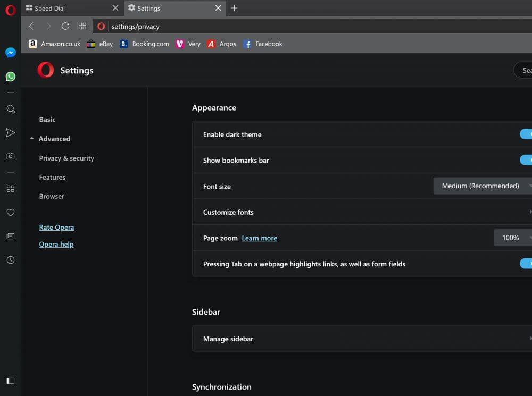Open the Page zoom dropdown
Screen dimensions: 532x396
(512, 238)
